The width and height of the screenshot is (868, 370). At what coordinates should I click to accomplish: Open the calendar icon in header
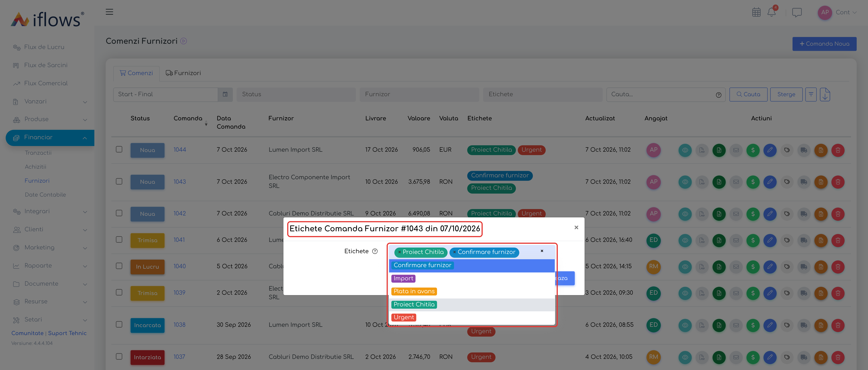pos(756,12)
